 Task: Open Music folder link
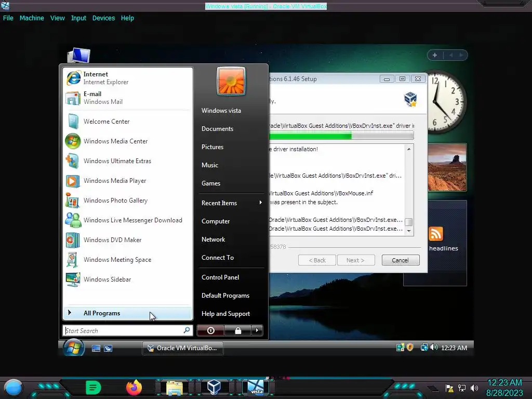tap(210, 165)
